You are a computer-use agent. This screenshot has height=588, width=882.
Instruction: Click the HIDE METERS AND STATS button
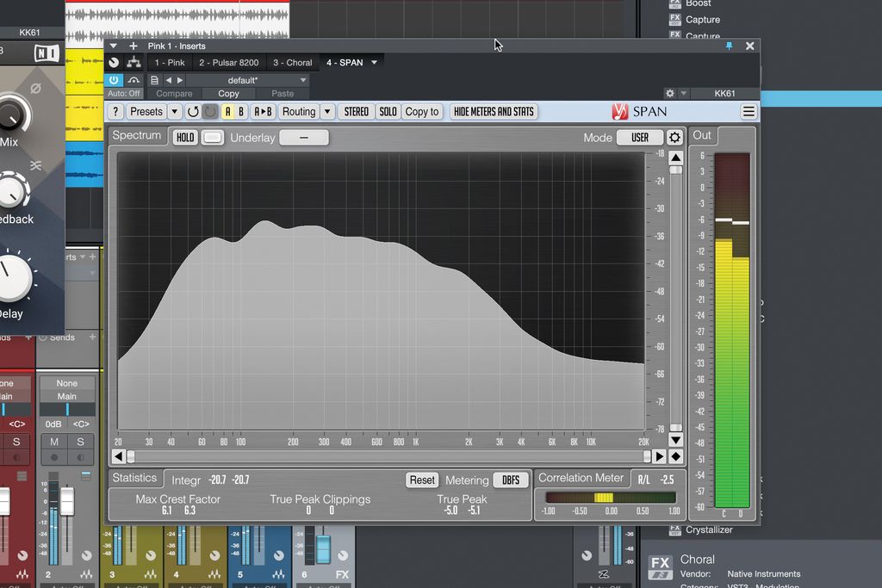coord(494,111)
